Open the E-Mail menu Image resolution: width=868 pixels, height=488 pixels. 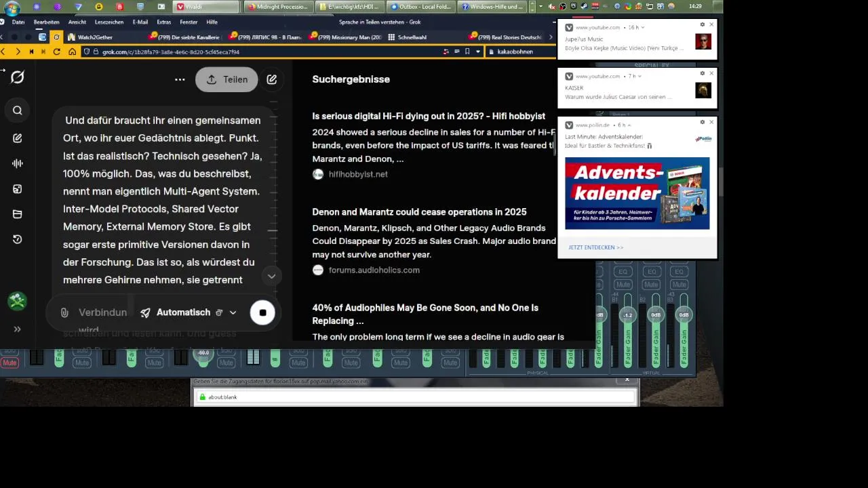pos(140,22)
